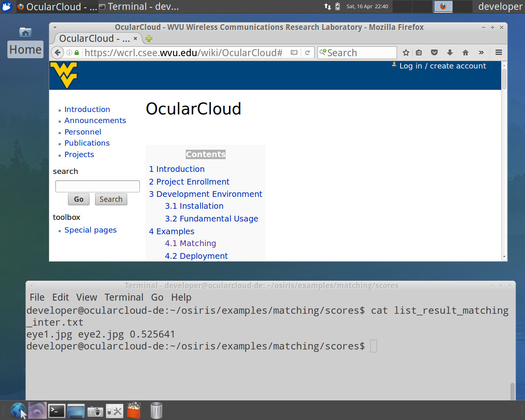This screenshot has width=525, height=420.
Task: Open the terminal View menu
Action: click(87, 297)
